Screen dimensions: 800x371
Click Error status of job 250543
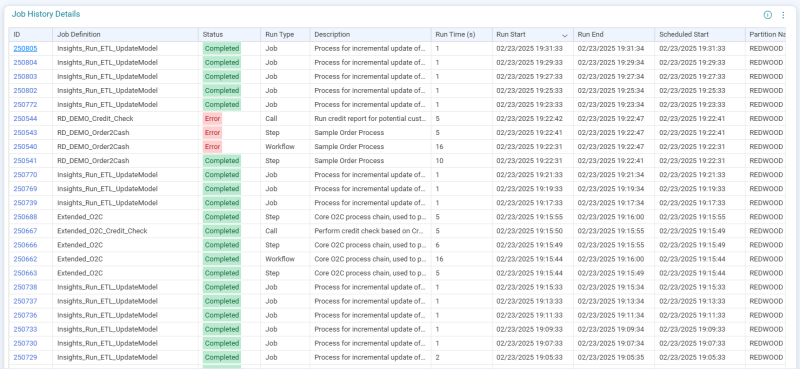(x=212, y=133)
